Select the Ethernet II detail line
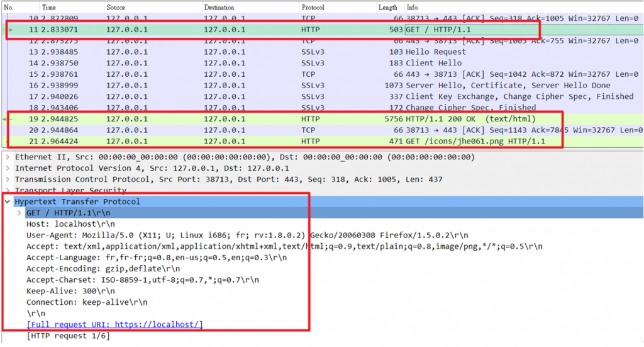This screenshot has height=347, width=644. [x=245, y=157]
